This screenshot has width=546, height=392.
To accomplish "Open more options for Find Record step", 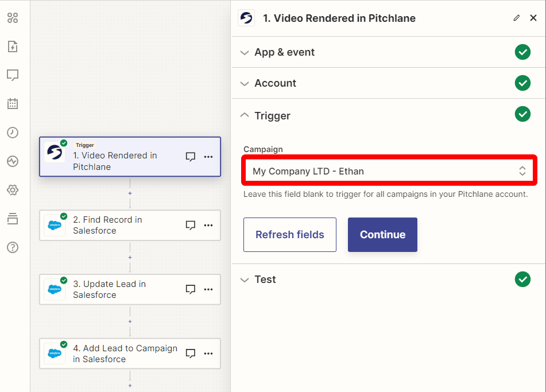I will 208,225.
